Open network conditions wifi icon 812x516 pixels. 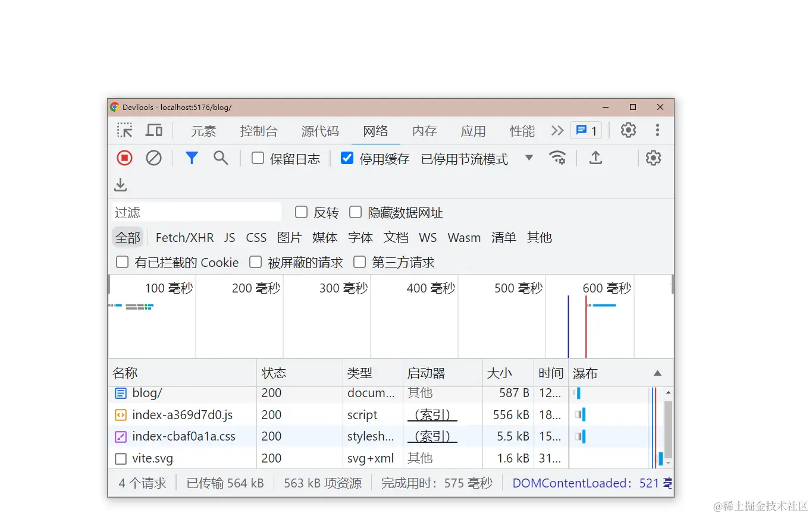[x=557, y=158]
